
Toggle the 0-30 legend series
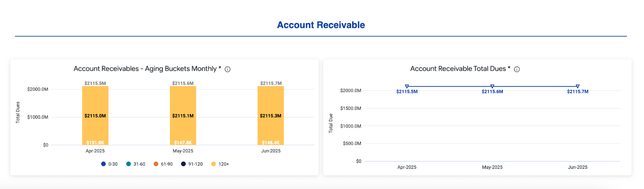tap(109, 164)
